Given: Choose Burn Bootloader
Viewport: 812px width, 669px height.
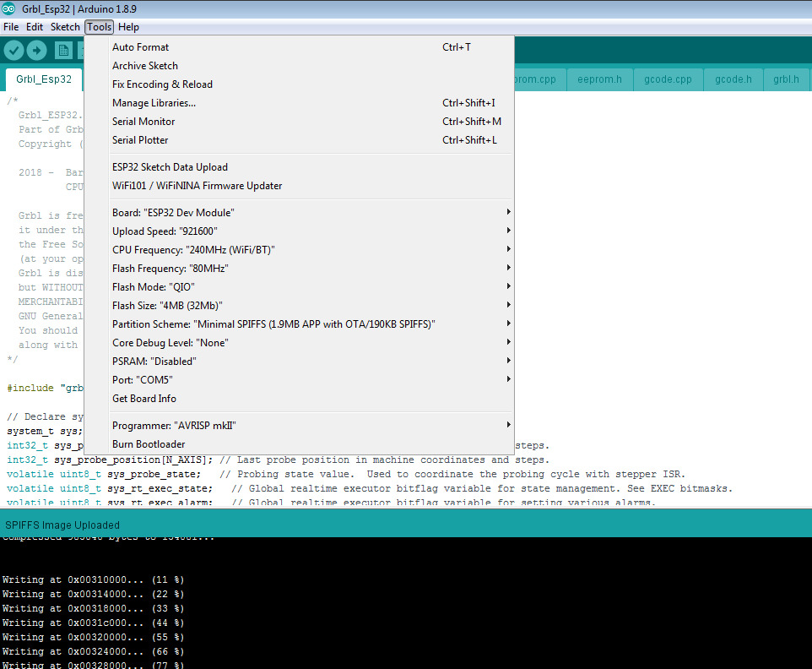Looking at the screenshot, I should pos(300,444).
